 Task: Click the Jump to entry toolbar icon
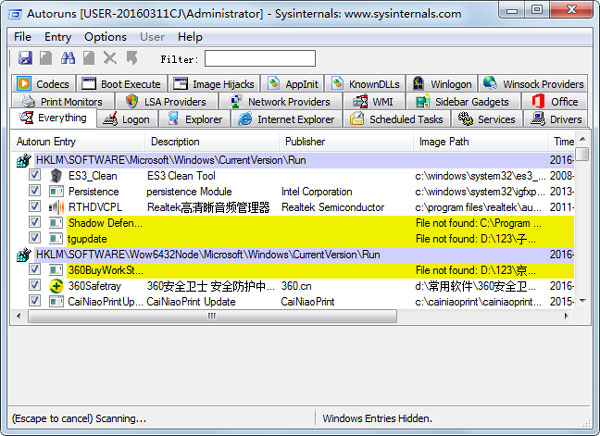132,58
